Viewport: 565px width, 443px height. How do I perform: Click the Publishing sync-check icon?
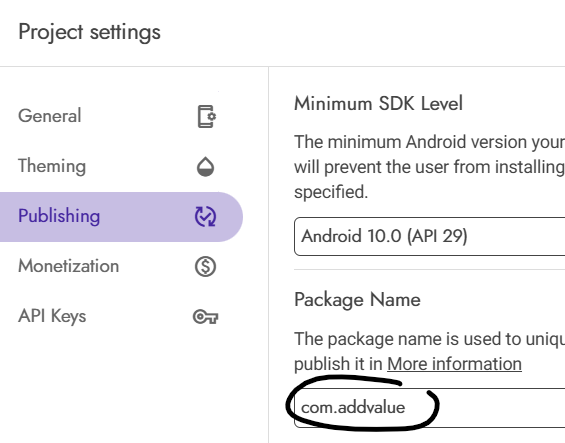click(205, 217)
